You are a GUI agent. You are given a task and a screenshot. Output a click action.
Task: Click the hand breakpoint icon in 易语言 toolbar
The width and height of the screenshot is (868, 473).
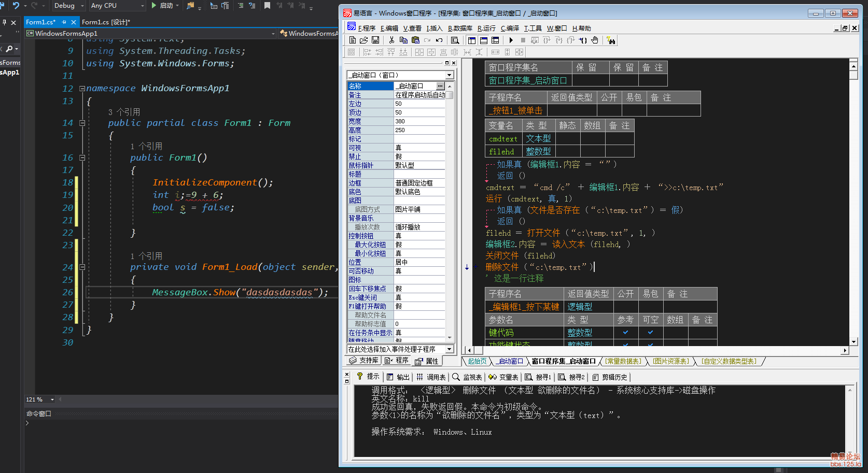595,40
